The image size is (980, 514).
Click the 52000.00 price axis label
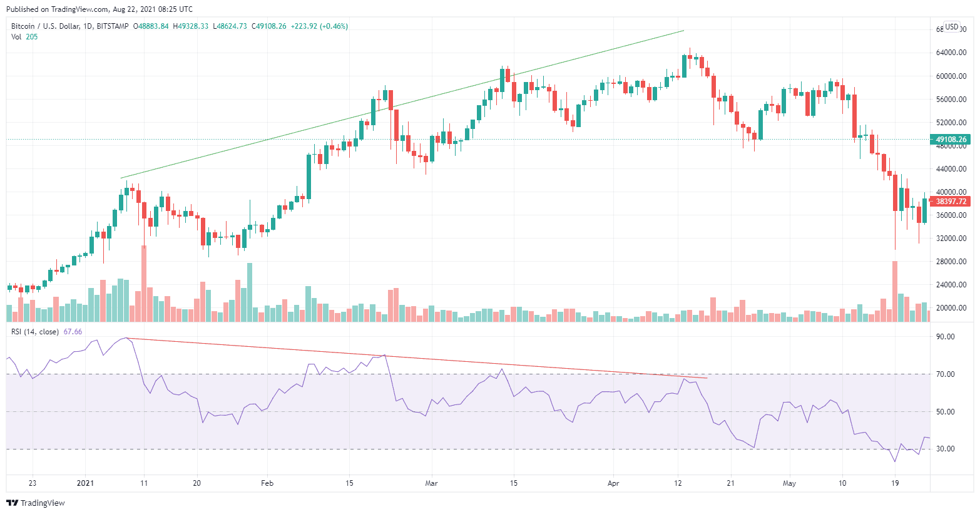(951, 123)
